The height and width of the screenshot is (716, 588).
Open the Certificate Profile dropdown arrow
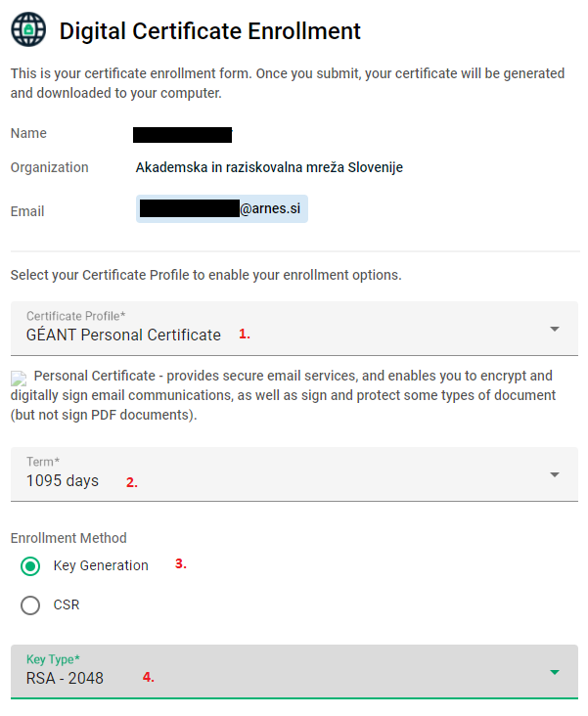coord(554,330)
